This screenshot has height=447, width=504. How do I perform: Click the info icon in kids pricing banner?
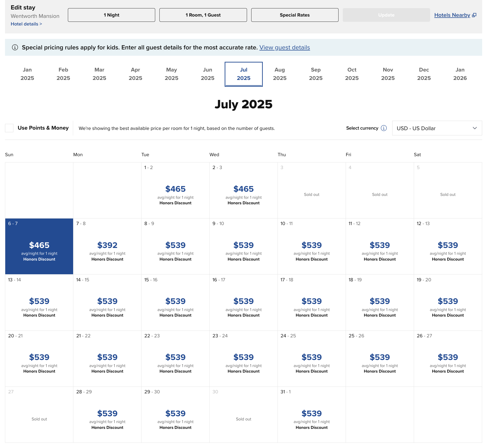pyautogui.click(x=15, y=47)
